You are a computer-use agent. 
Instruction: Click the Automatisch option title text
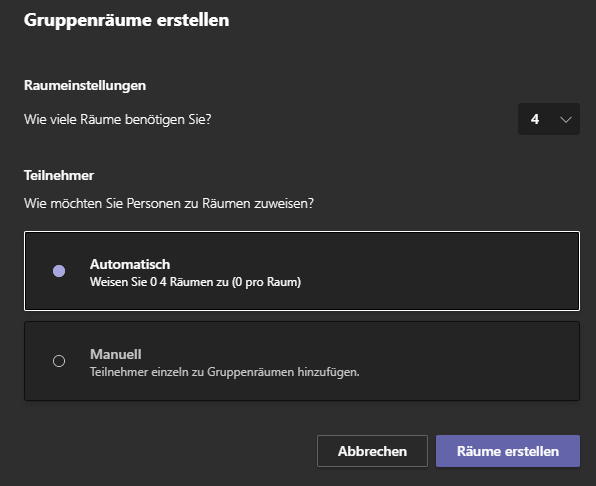[x=130, y=264]
